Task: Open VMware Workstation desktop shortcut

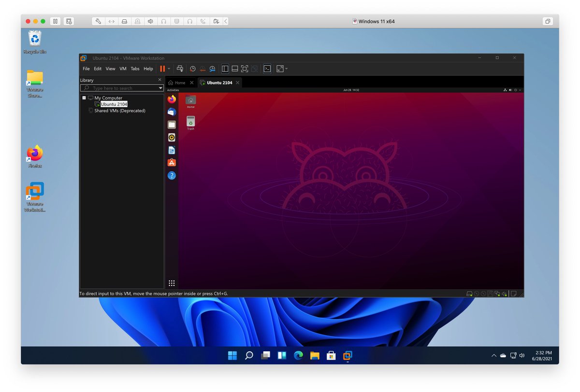Action: coord(35,197)
